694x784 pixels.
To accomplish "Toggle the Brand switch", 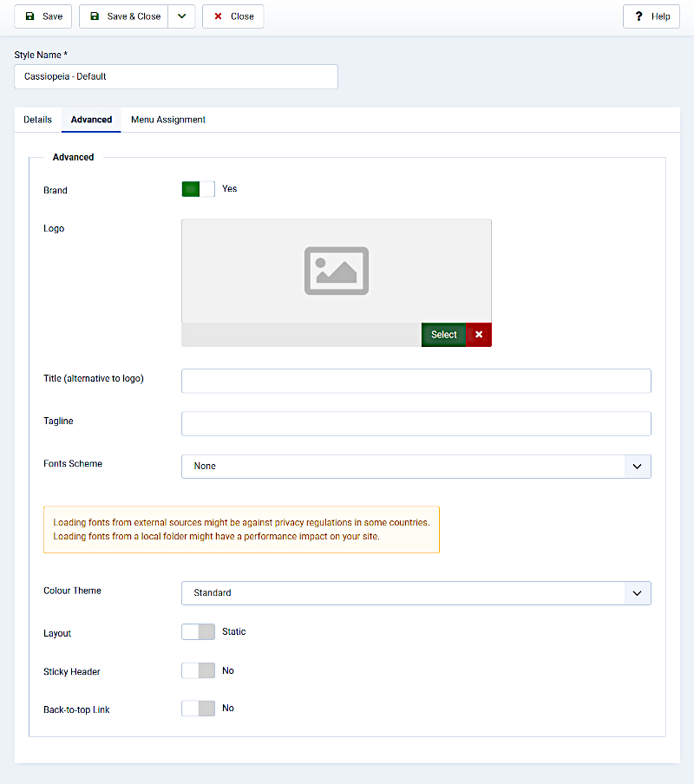I will point(198,189).
